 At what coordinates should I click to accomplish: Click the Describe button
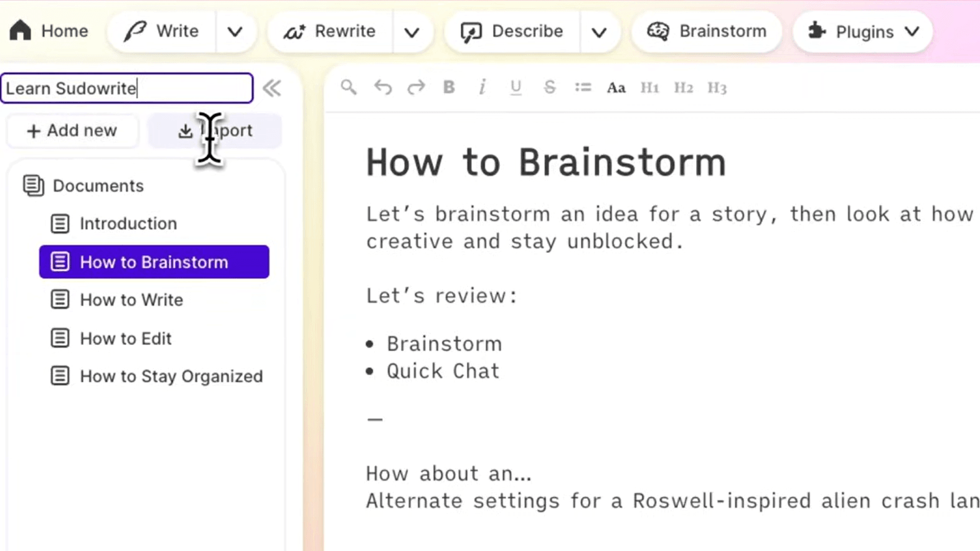pos(512,31)
